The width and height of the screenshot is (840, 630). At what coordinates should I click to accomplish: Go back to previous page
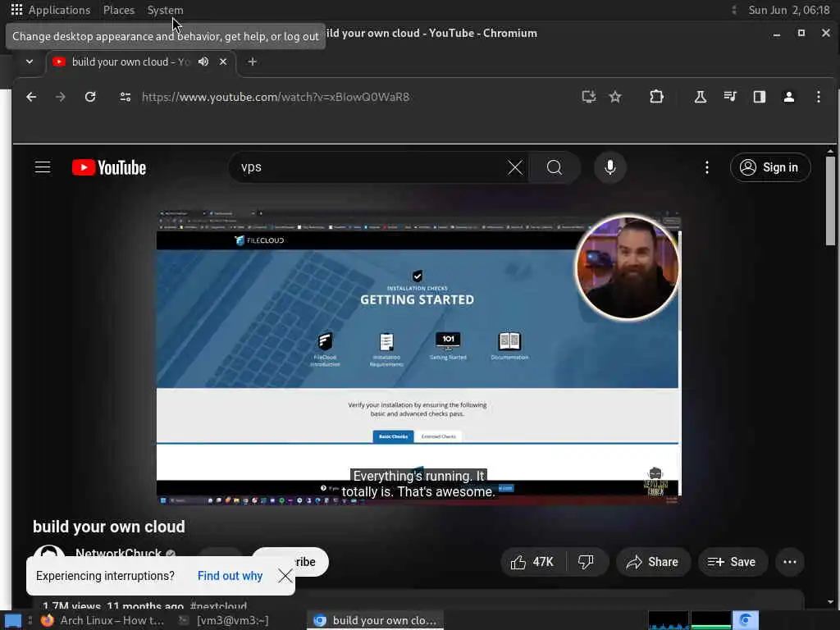pos(32,97)
